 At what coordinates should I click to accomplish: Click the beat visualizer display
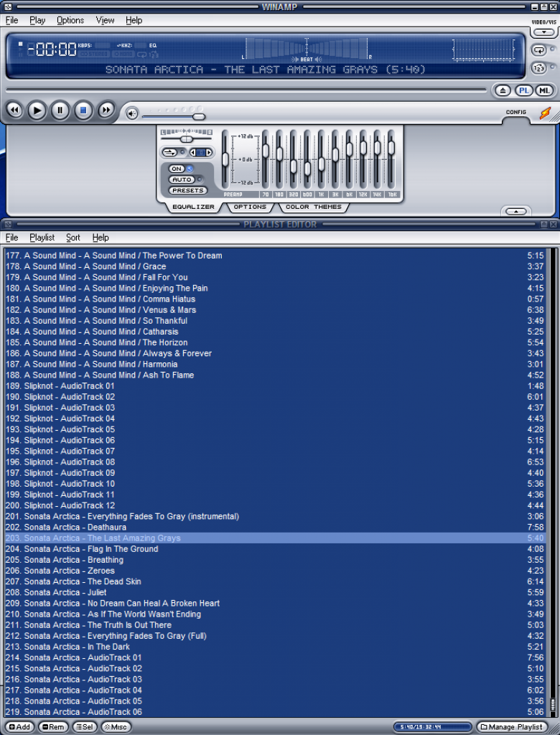tap(307, 50)
